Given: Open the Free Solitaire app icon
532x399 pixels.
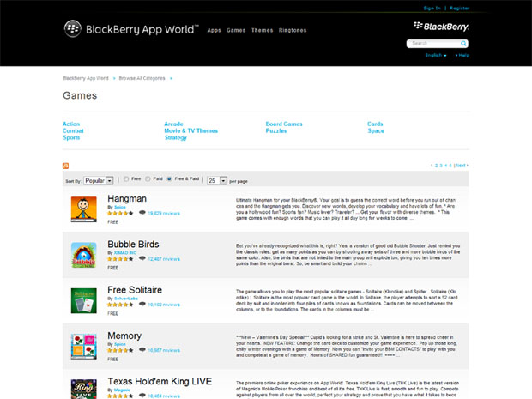Looking at the screenshot, I should [84, 300].
